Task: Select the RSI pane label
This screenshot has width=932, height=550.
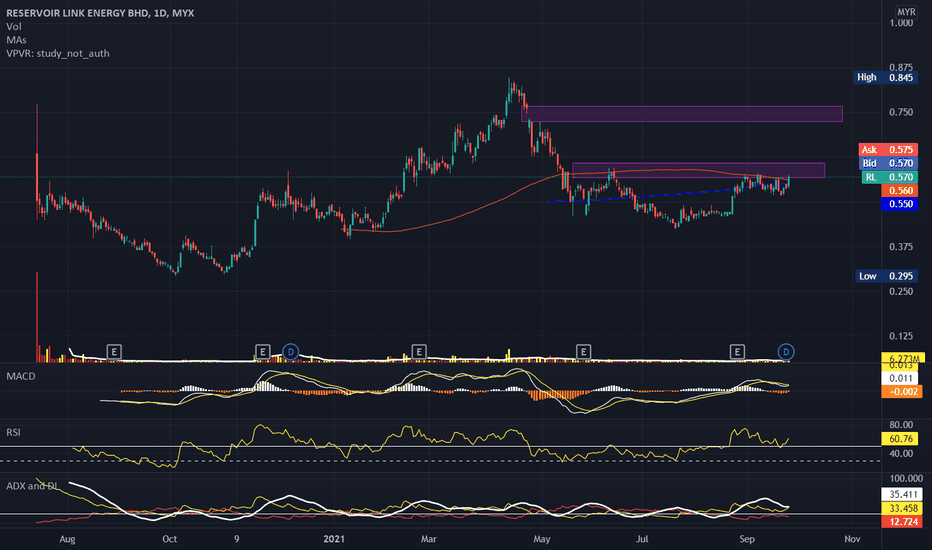Action: 13,432
